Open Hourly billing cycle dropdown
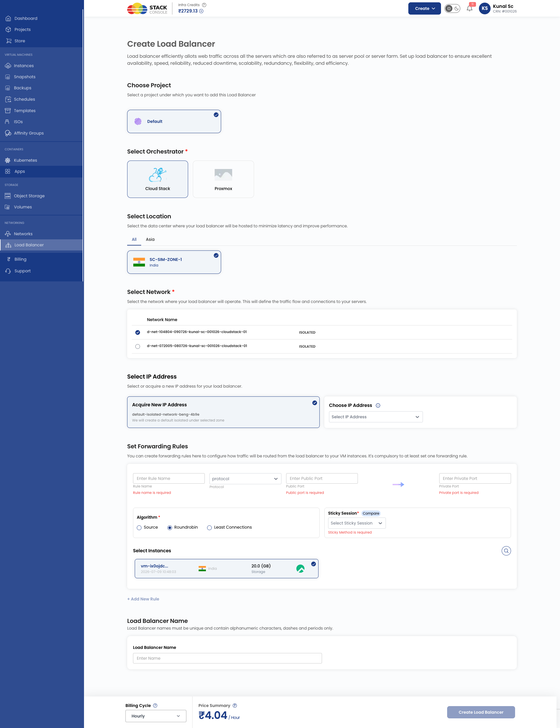Image resolution: width=560 pixels, height=728 pixels. coord(155,716)
